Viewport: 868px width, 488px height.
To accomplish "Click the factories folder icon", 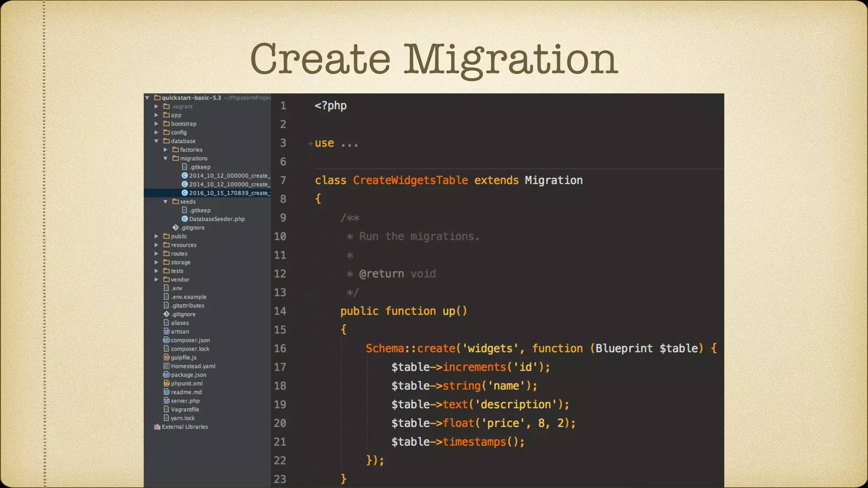I will coord(175,150).
